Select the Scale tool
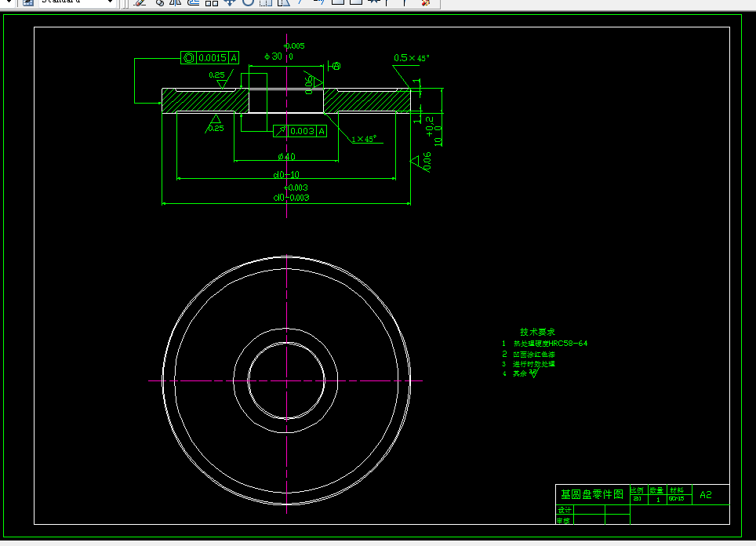This screenshot has height=546, width=756. point(266,2)
